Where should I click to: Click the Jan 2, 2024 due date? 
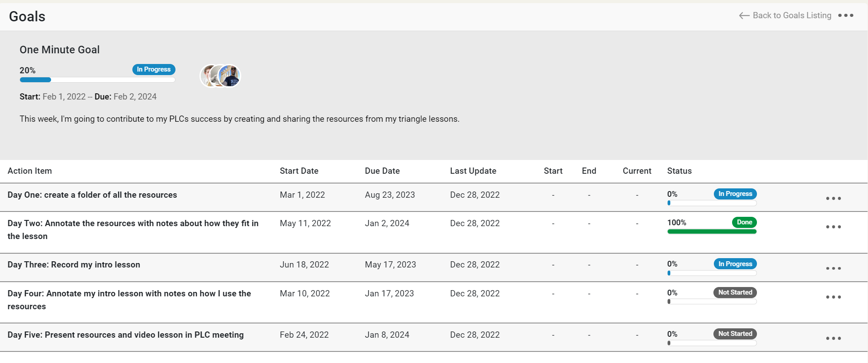(387, 223)
